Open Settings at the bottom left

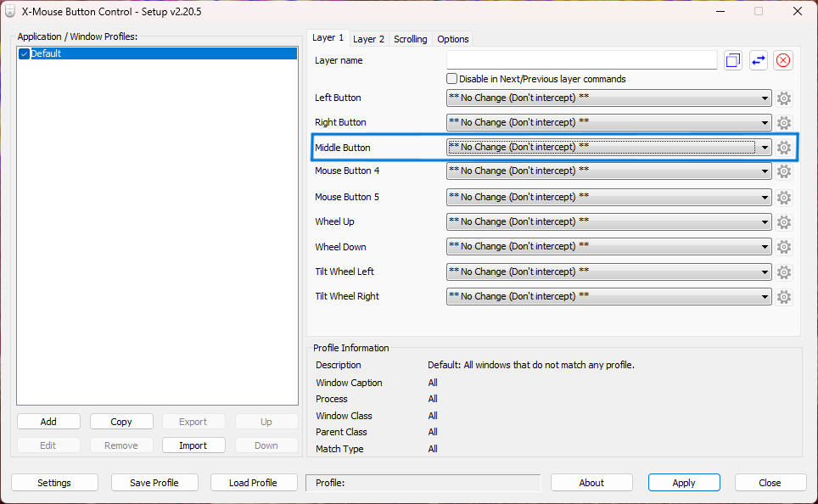54,483
